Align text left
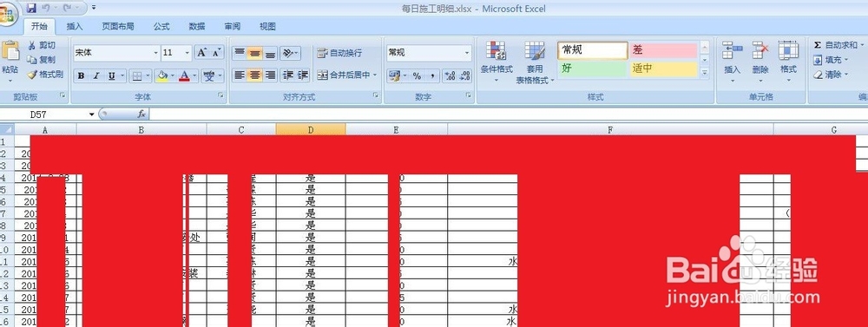Viewport: 868px width, 327px height. 240,75
